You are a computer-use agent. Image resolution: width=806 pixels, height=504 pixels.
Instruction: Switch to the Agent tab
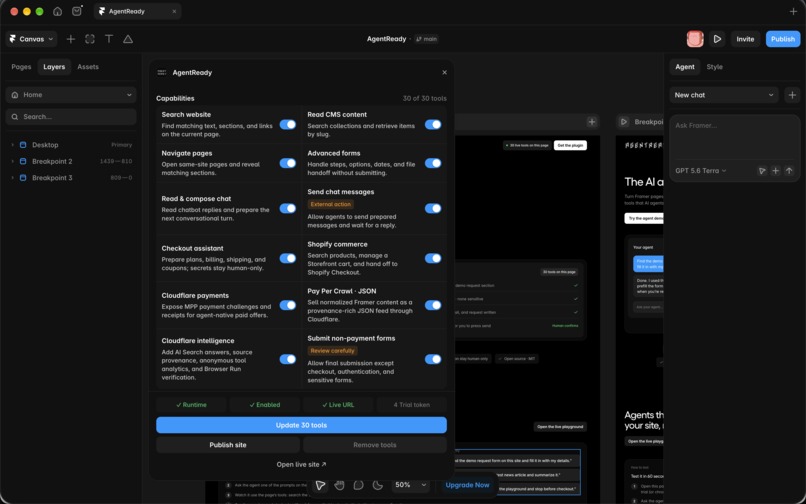pyautogui.click(x=685, y=67)
